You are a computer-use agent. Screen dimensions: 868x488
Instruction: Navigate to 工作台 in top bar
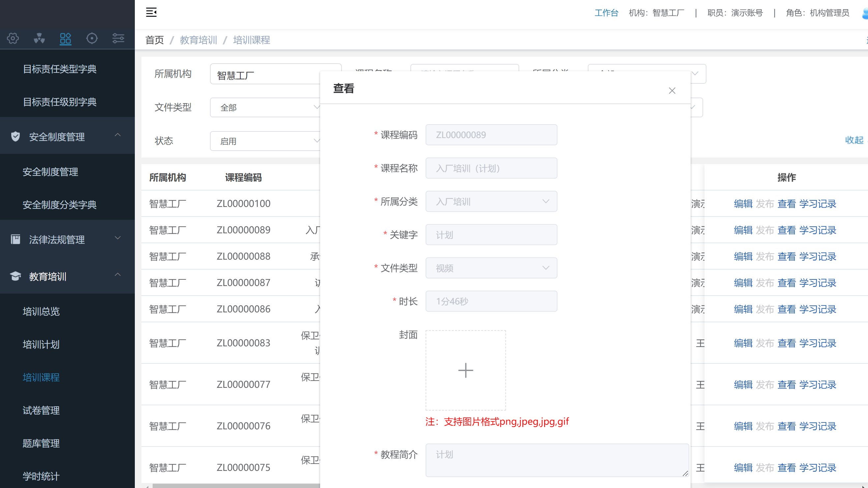click(x=606, y=13)
